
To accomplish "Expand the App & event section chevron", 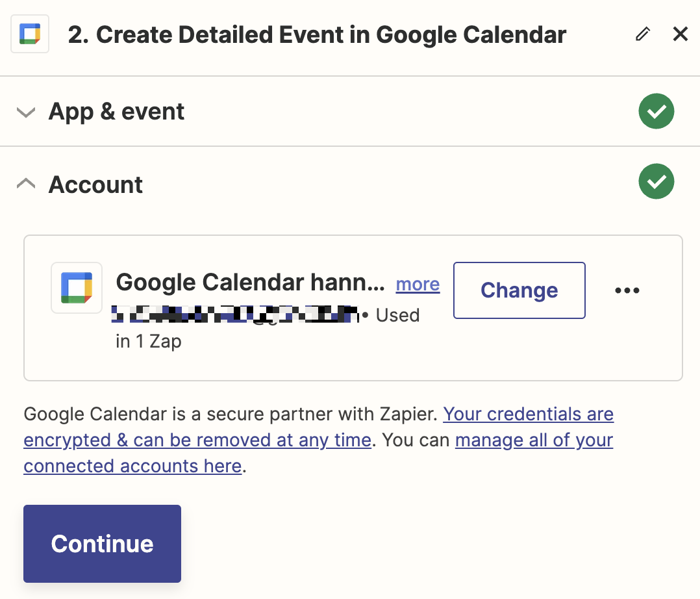I will [26, 112].
